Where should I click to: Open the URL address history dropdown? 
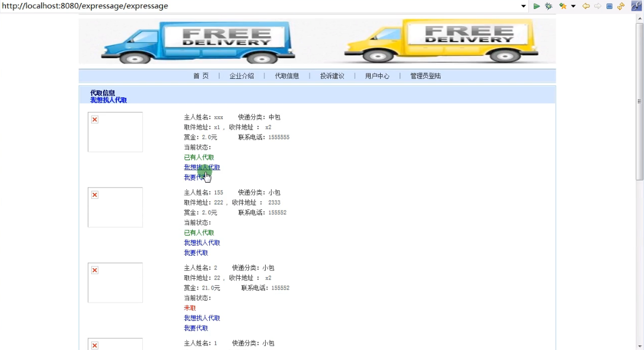[x=523, y=6]
